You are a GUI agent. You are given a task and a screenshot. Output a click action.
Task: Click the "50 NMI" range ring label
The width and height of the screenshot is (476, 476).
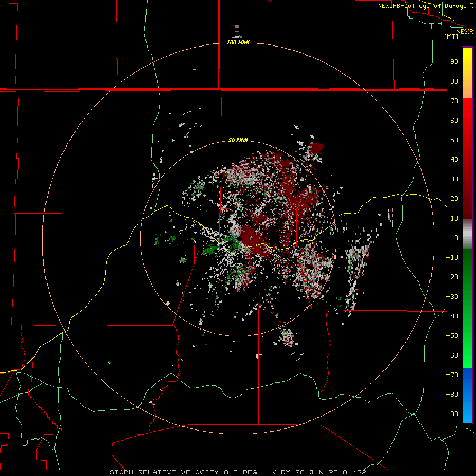(x=238, y=140)
